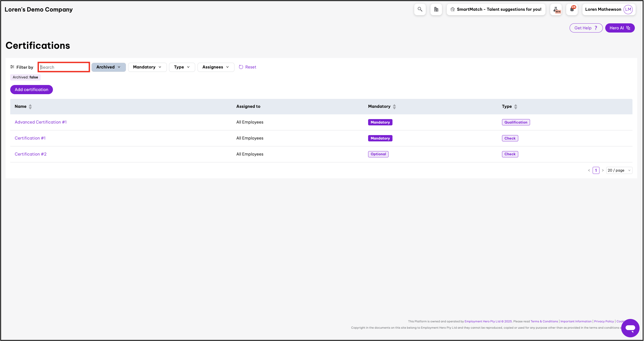Click the Hero AI button
Image resolution: width=644 pixels, height=341 pixels.
pyautogui.click(x=620, y=28)
